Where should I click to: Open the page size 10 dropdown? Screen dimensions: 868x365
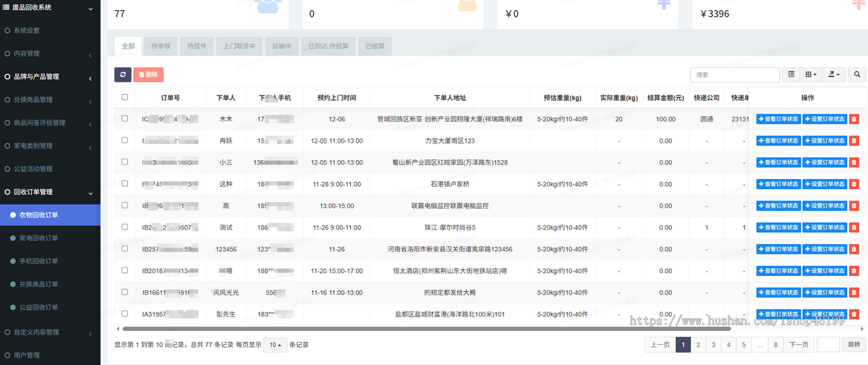tap(275, 345)
